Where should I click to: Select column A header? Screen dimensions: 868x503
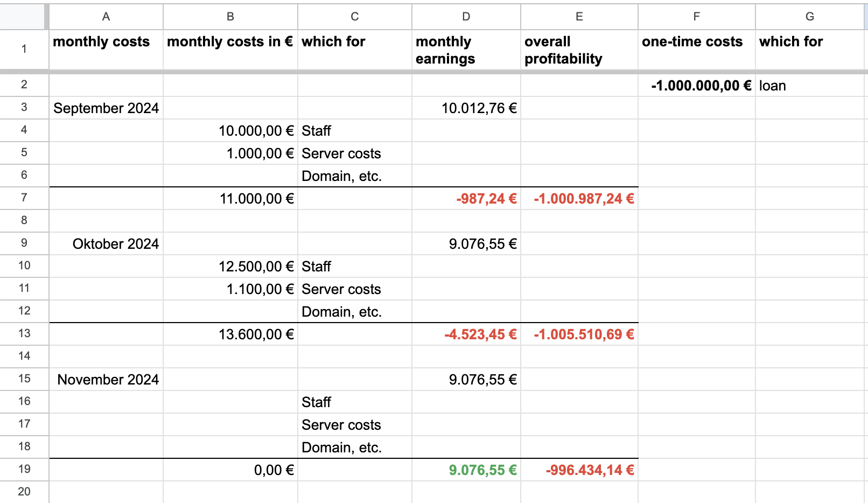pyautogui.click(x=106, y=17)
